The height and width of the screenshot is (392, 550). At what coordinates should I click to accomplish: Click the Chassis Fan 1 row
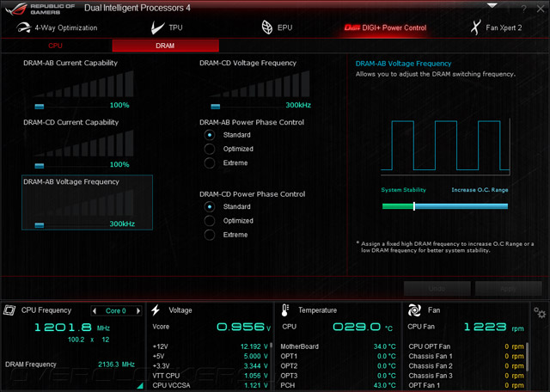click(466, 356)
